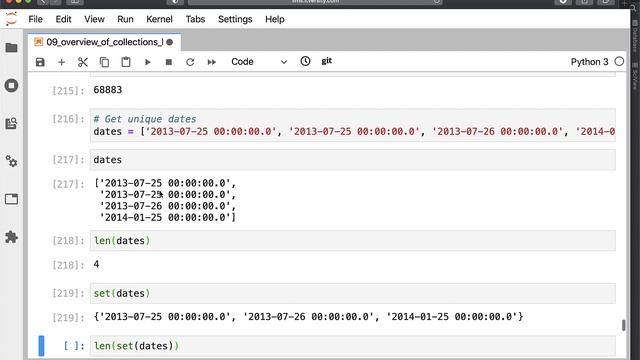Restart the kernel

tap(190, 62)
